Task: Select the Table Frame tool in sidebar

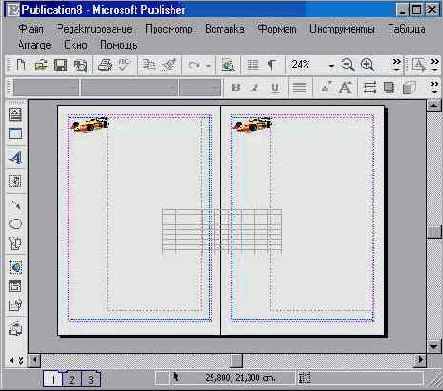Action: 15,134
